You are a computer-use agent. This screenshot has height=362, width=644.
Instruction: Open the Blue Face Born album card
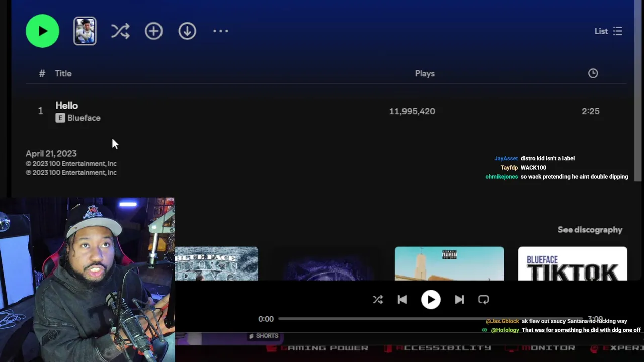pos(216,263)
